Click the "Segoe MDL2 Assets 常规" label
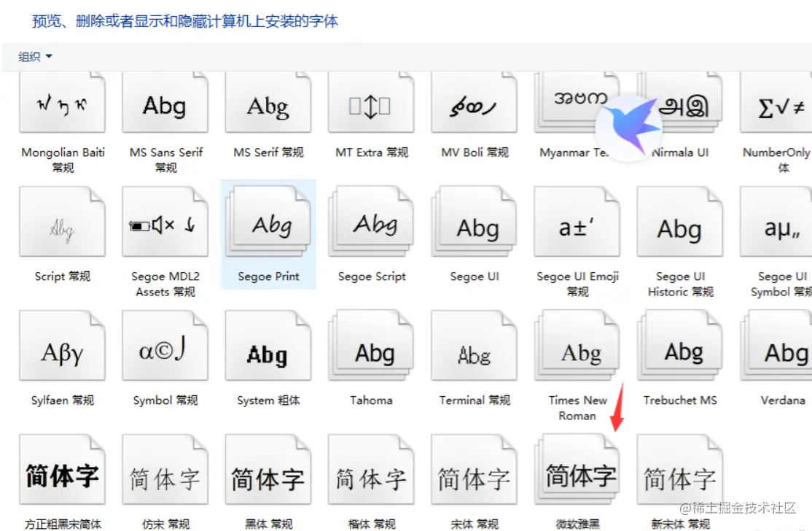The image size is (812, 531). (x=165, y=284)
